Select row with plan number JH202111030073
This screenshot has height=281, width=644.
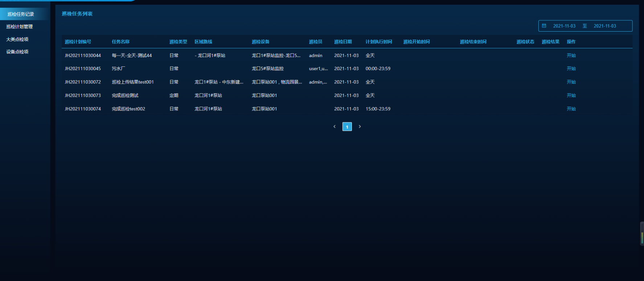83,95
